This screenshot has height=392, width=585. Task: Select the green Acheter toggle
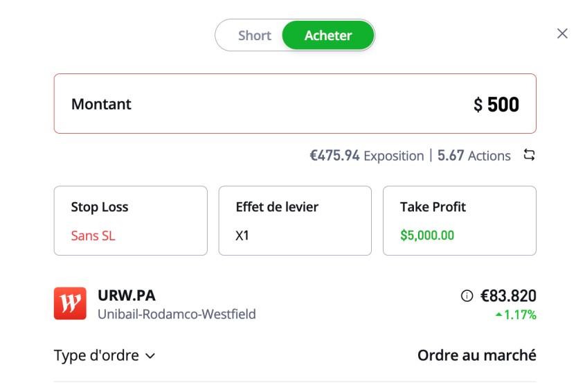328,35
